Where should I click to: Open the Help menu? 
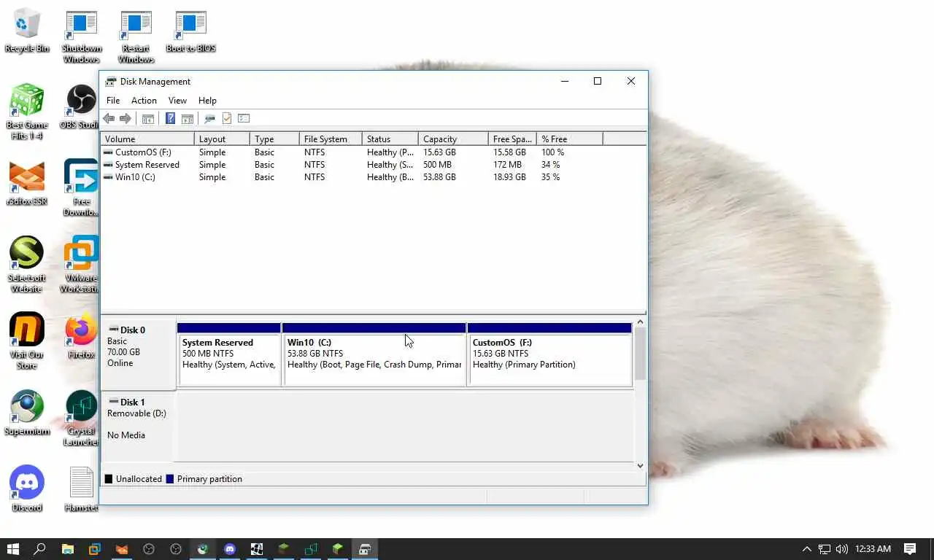click(x=207, y=101)
